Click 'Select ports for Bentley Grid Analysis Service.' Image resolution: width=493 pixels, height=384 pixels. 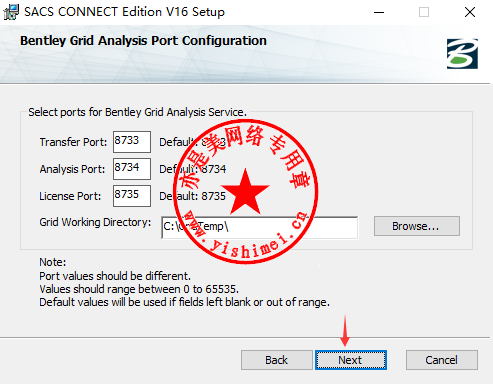[137, 112]
